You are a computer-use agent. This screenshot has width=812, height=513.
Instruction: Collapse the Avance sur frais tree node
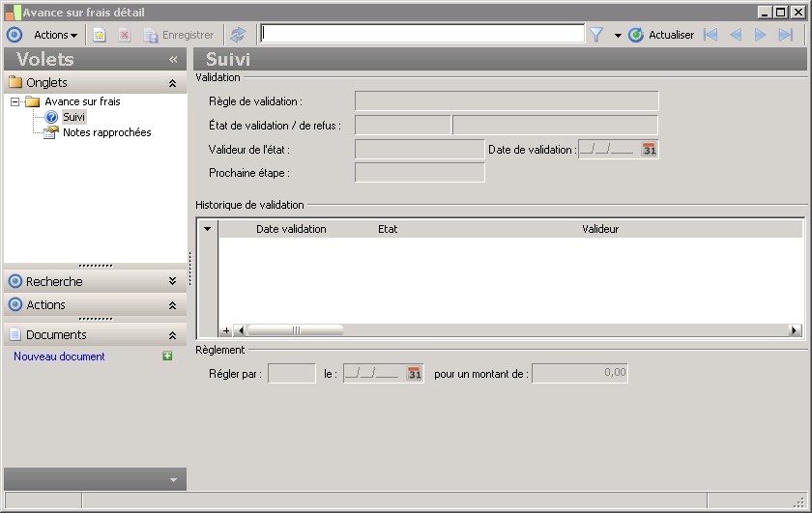[15, 101]
